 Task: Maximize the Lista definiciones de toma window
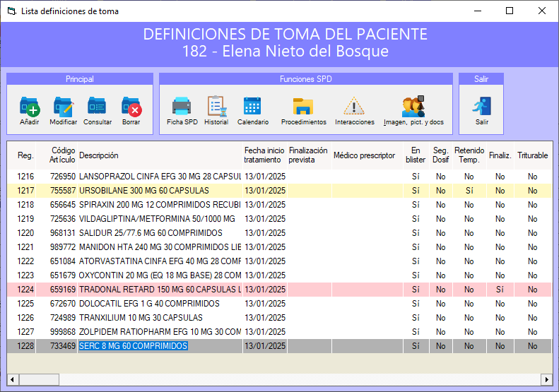point(510,11)
